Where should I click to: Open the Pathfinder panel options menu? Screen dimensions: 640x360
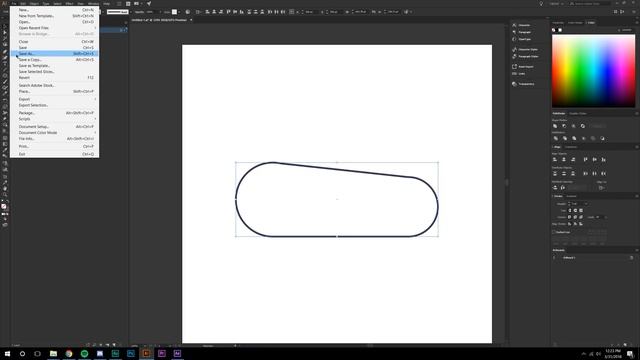636,113
